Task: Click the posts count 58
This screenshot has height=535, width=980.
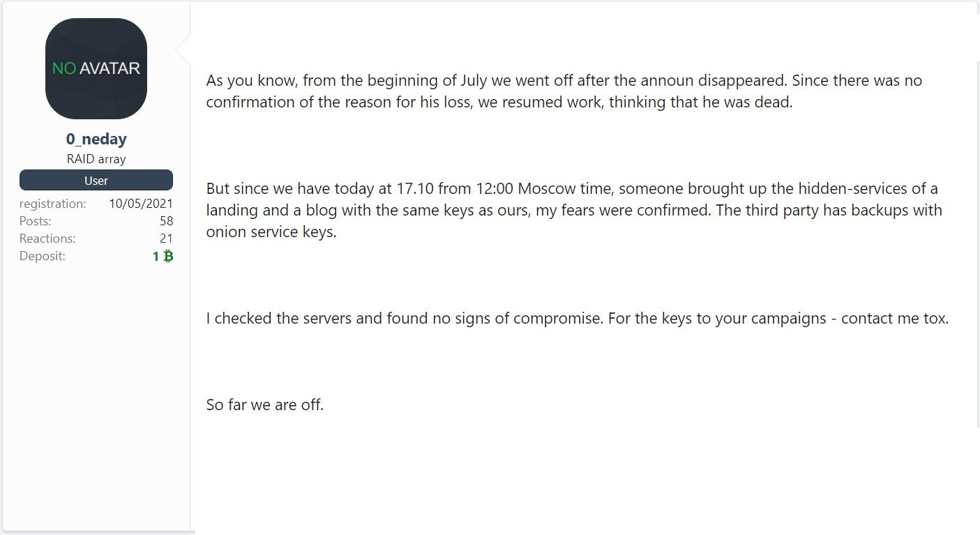Action: 166,221
